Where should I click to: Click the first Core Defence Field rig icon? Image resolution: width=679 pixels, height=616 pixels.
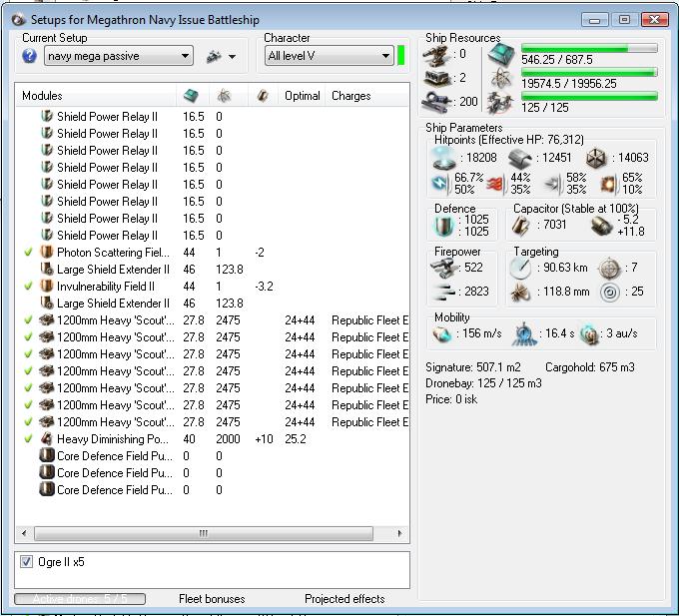click(x=47, y=455)
